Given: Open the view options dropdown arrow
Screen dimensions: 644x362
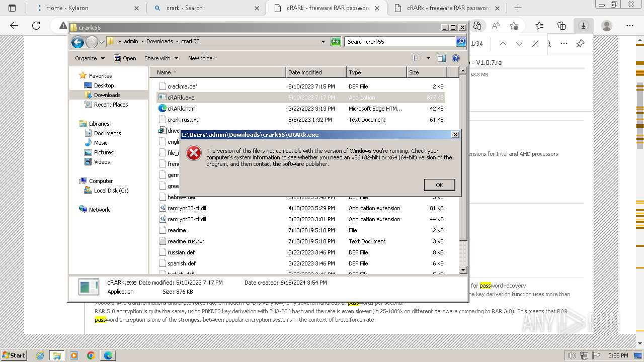Looking at the screenshot, I should click(x=428, y=58).
